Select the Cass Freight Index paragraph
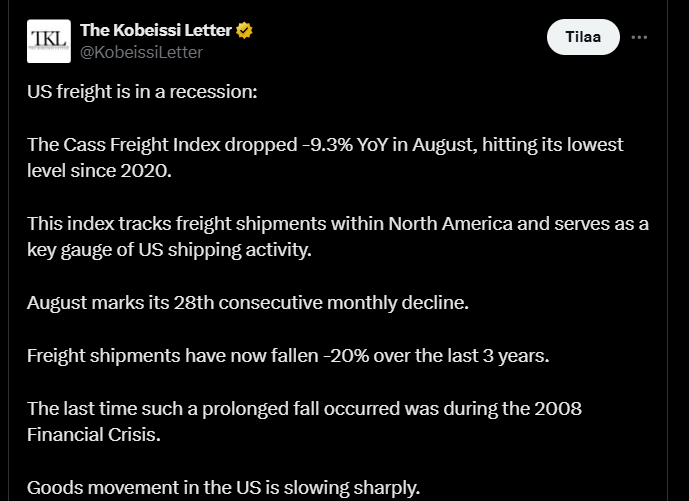 click(325, 157)
